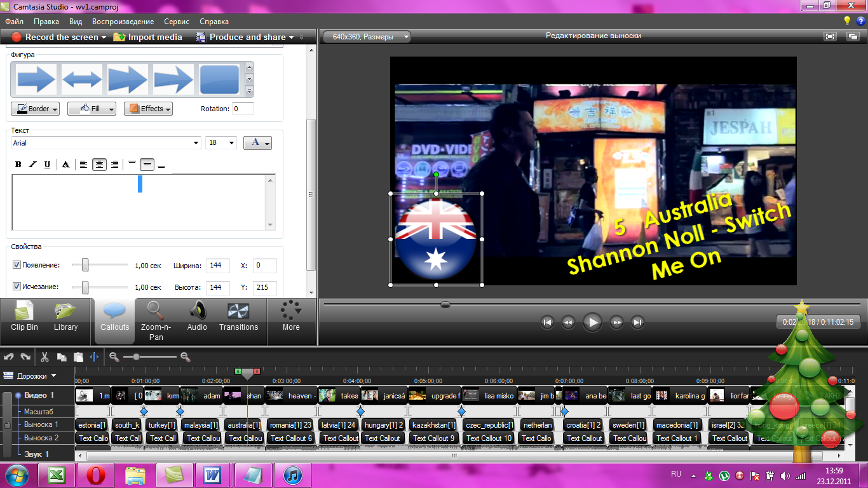Open the Zoom-n-Pan tab
868x488 pixels.
[156, 321]
